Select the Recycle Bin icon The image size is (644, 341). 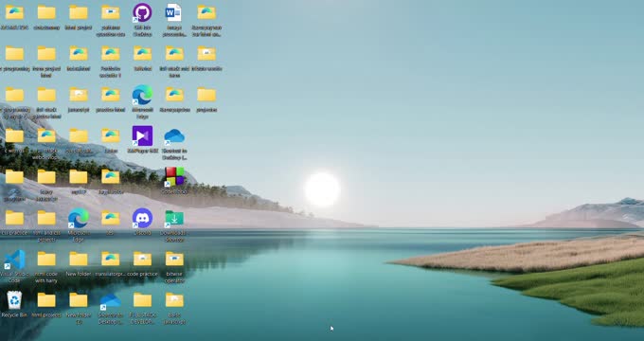(x=14, y=300)
